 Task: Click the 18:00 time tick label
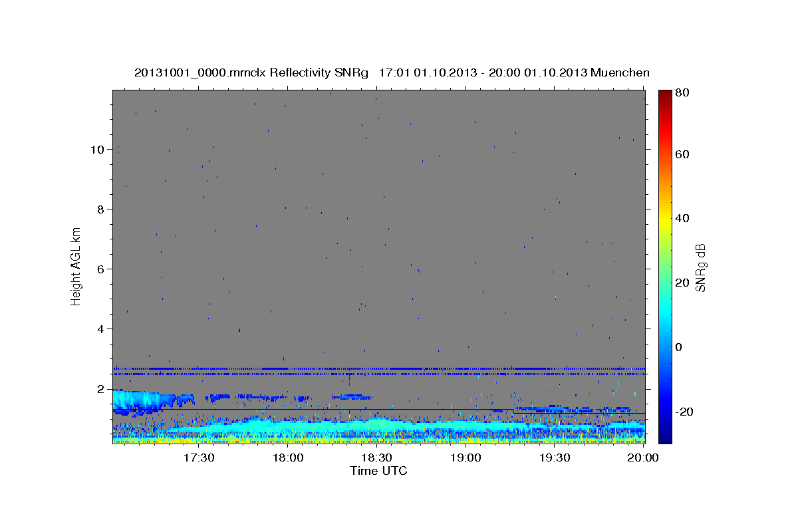click(x=288, y=458)
